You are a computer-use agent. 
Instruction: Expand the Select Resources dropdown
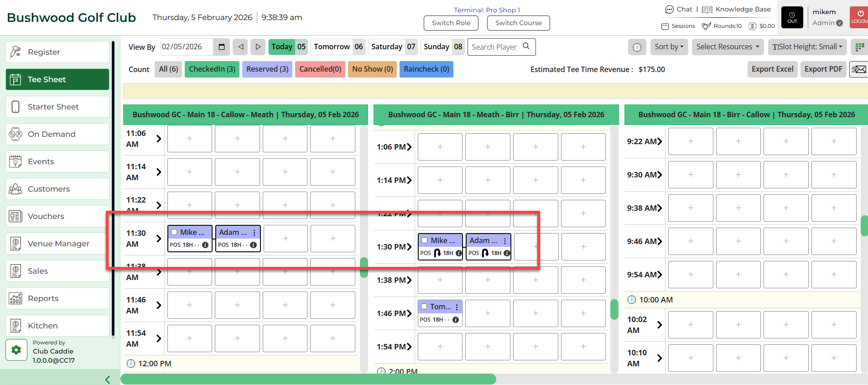(x=727, y=47)
